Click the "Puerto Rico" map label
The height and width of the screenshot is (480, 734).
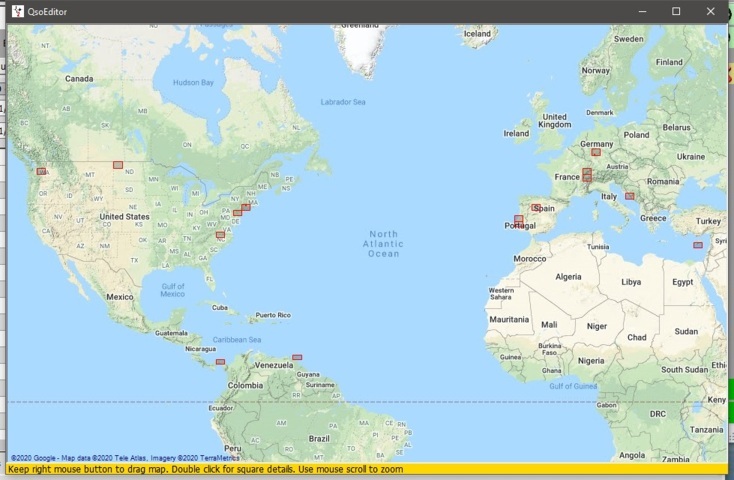[273, 315]
